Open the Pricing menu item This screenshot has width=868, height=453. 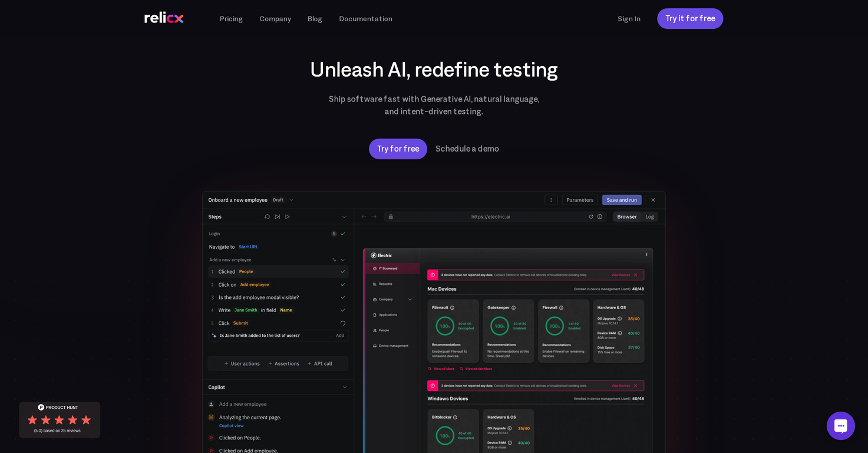(231, 19)
